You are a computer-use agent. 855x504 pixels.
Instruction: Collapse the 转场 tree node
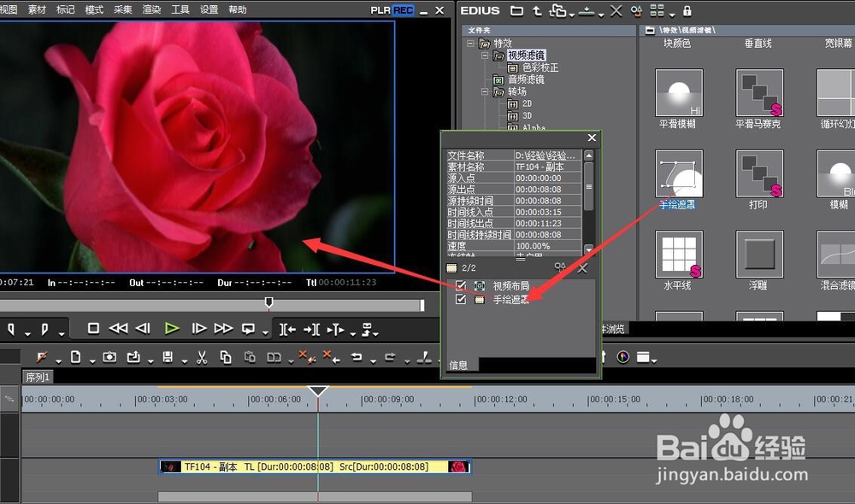click(484, 91)
